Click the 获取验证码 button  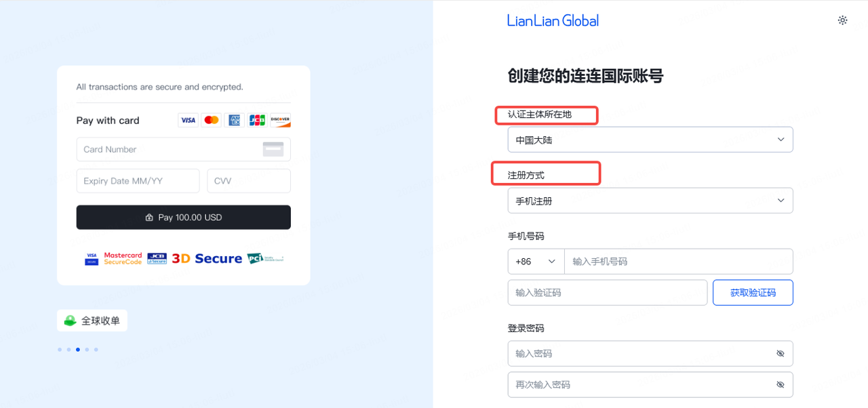pyautogui.click(x=753, y=293)
